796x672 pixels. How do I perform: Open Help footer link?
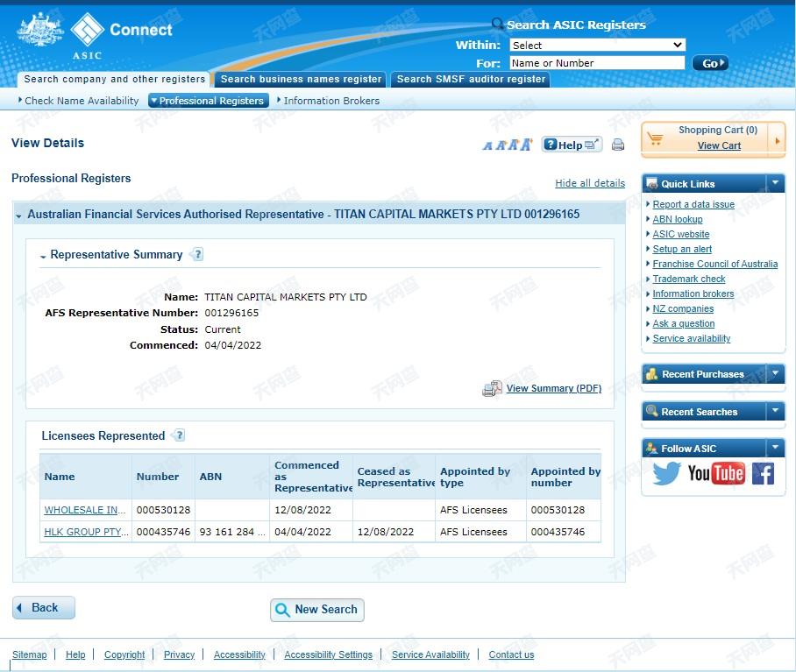pos(75,654)
